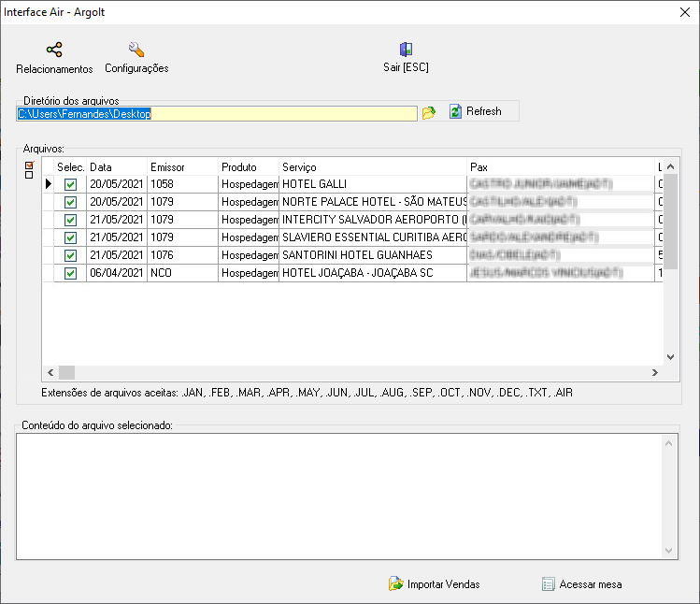This screenshot has height=604, width=700.
Task: Click Importar Vendas button
Action: pos(434,583)
